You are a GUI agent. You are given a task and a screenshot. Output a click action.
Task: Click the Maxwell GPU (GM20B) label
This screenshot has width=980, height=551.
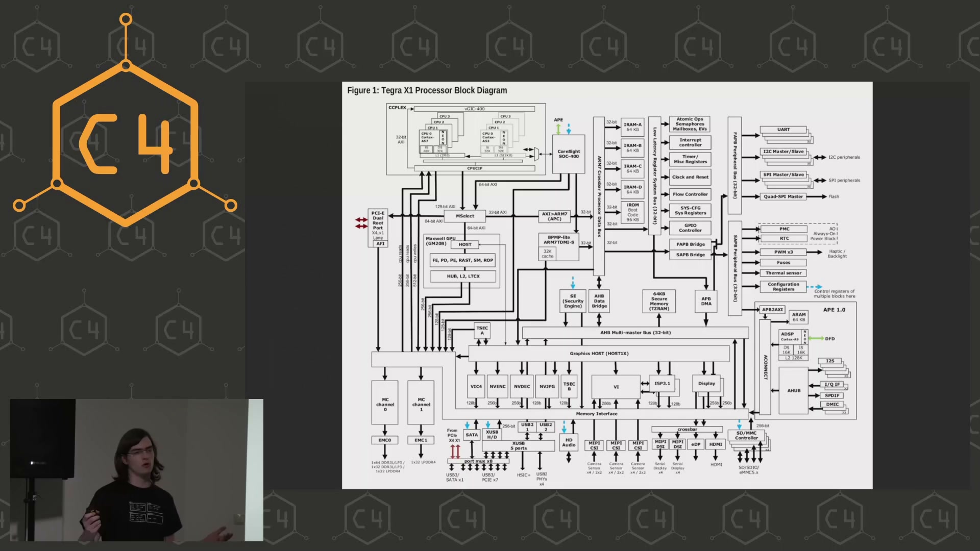click(440, 241)
